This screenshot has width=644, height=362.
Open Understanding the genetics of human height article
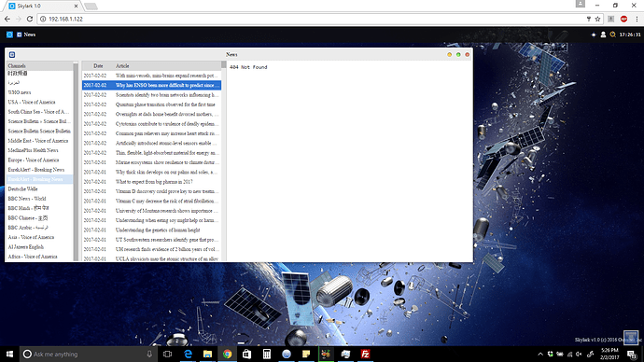151,230
